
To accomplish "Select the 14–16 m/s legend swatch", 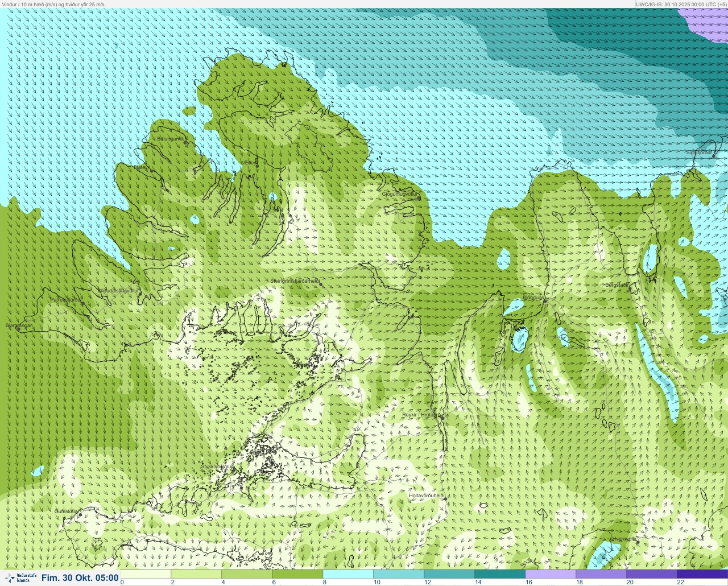I will coord(500,574).
